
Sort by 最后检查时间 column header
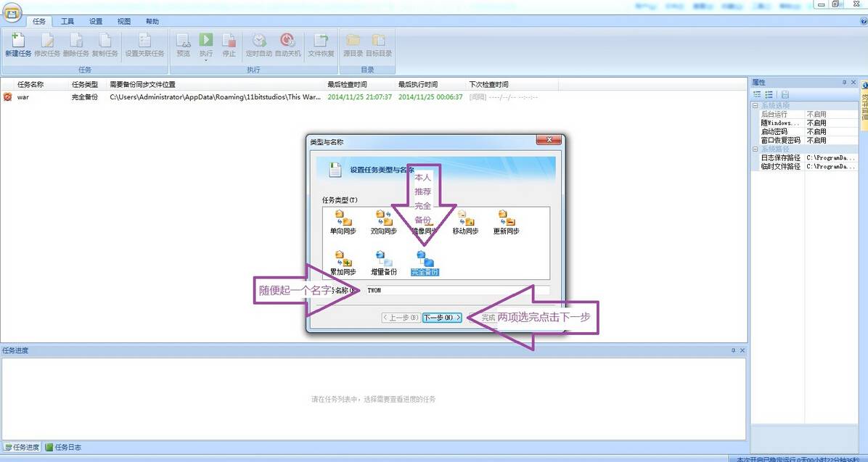[347, 85]
